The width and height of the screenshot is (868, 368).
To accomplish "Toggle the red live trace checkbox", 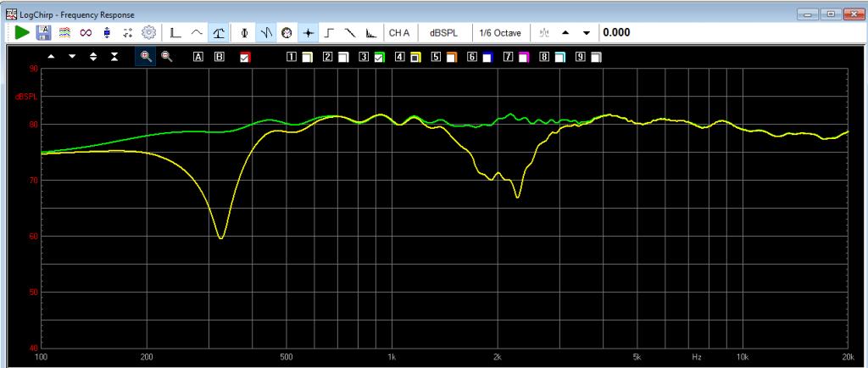I will (x=245, y=57).
